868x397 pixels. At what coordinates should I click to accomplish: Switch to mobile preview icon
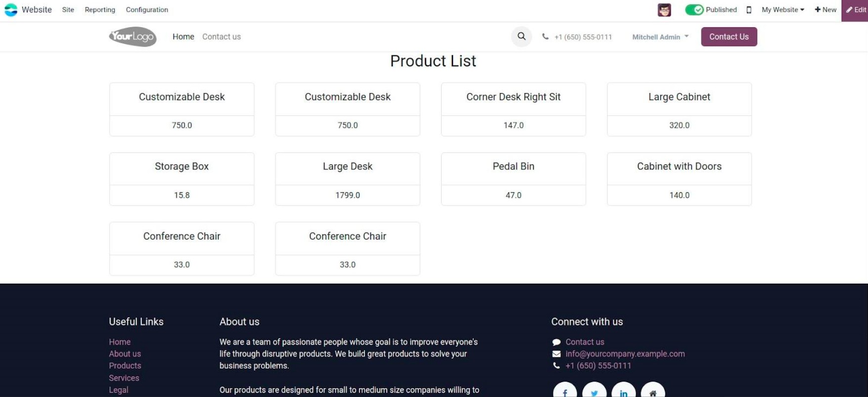(x=748, y=9)
